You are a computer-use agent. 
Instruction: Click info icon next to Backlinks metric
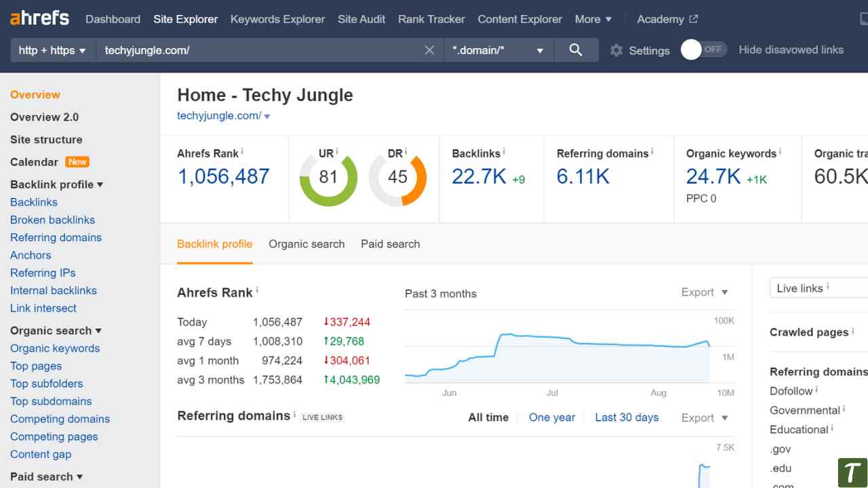click(x=504, y=152)
